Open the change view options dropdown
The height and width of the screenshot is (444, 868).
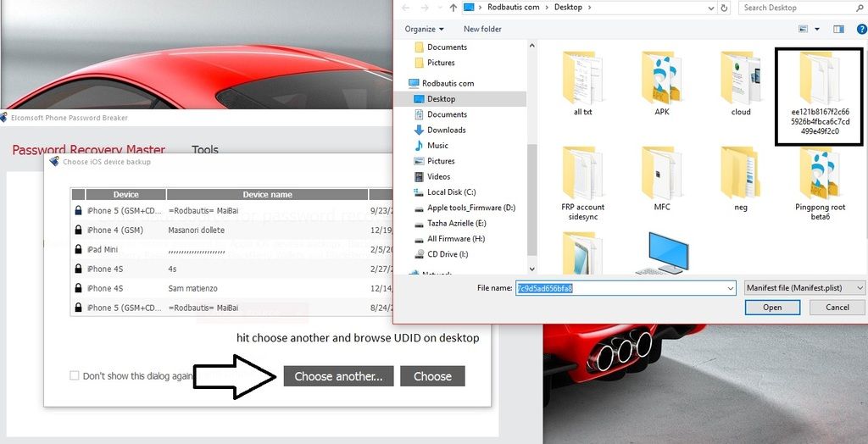(x=817, y=29)
